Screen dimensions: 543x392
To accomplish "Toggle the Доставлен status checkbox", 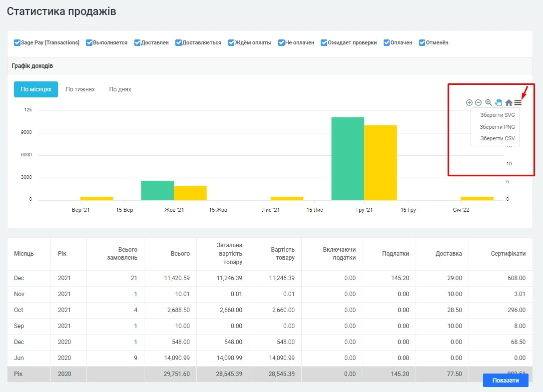I will point(137,43).
